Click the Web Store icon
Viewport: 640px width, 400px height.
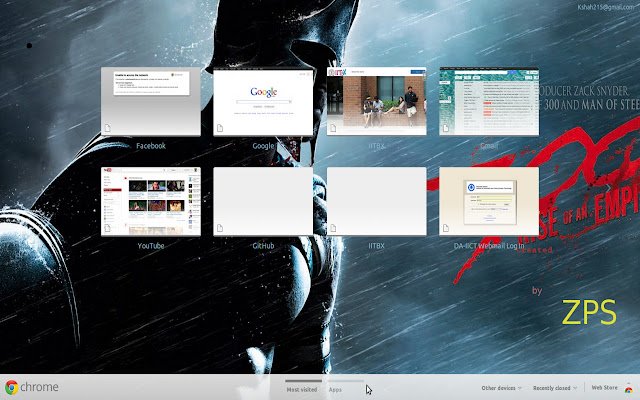pyautogui.click(x=629, y=389)
